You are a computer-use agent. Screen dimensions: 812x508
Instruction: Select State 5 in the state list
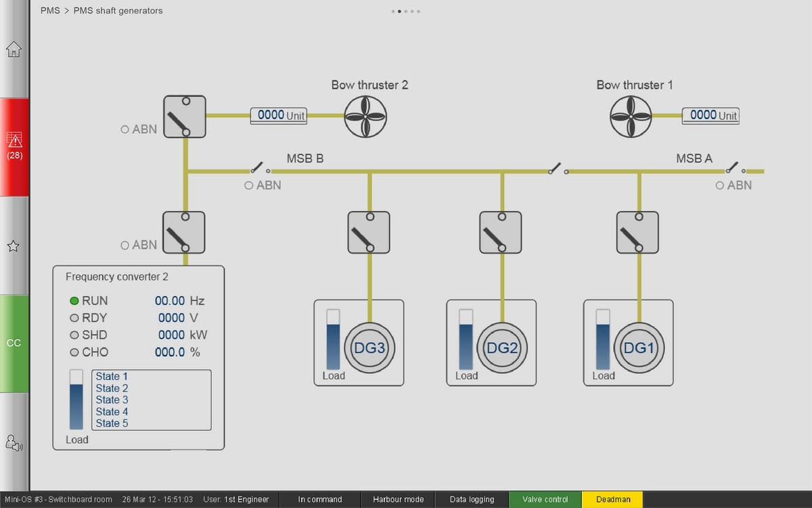[112, 423]
